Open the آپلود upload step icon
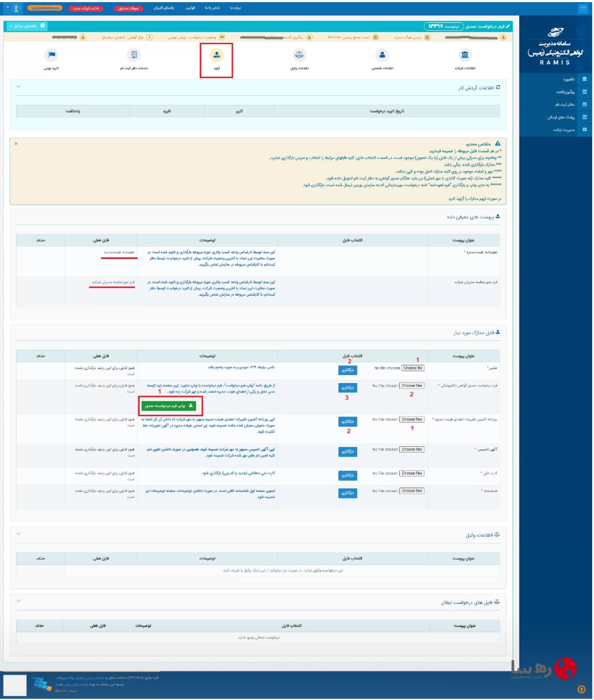 (216, 55)
